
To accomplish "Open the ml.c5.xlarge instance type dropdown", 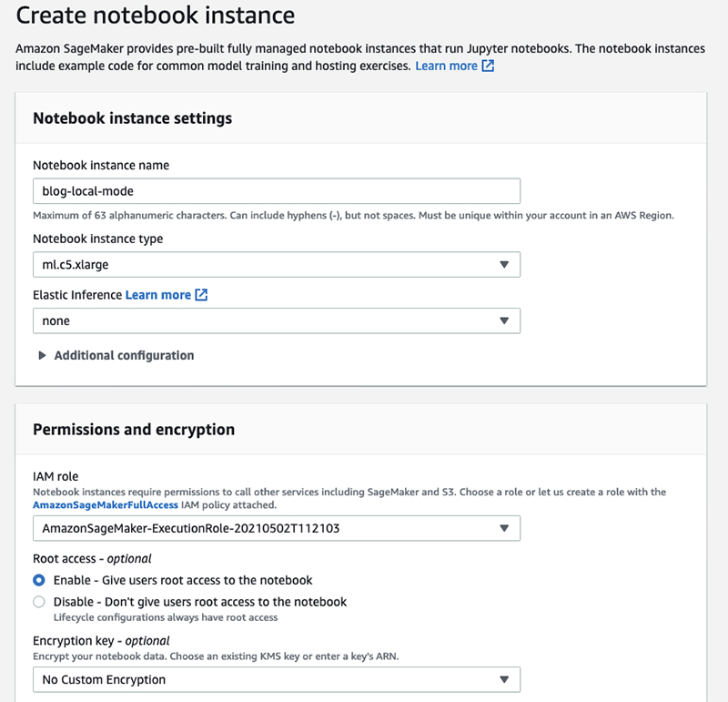I will pyautogui.click(x=277, y=264).
